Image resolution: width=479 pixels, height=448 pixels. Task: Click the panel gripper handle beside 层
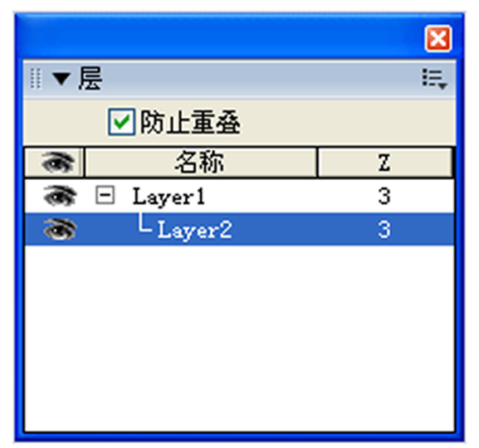(36, 79)
